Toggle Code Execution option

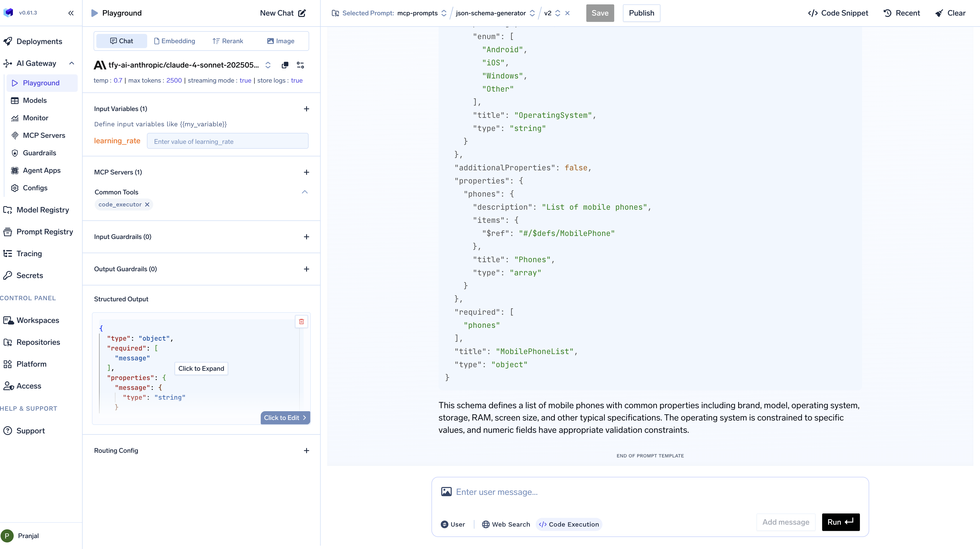point(569,524)
